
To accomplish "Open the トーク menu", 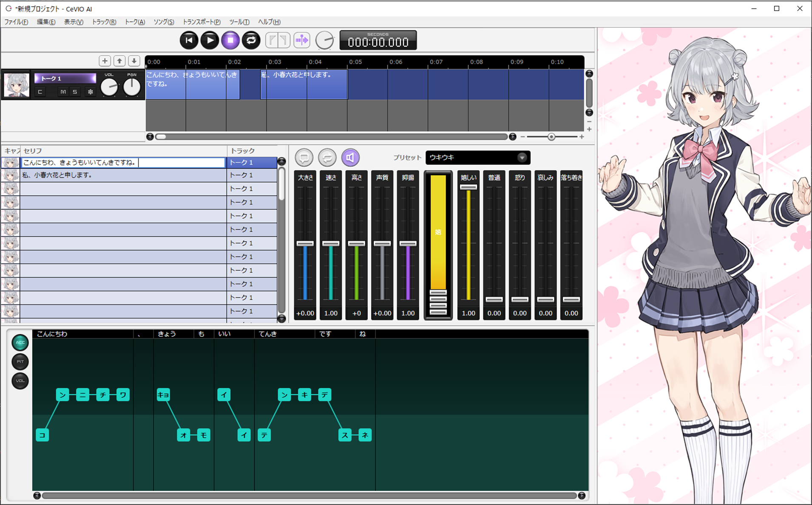I will point(135,22).
